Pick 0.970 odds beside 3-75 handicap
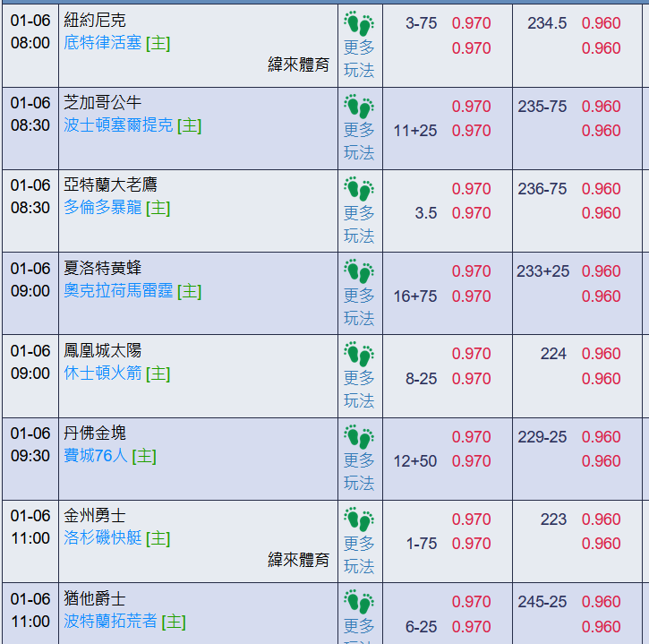 (471, 23)
